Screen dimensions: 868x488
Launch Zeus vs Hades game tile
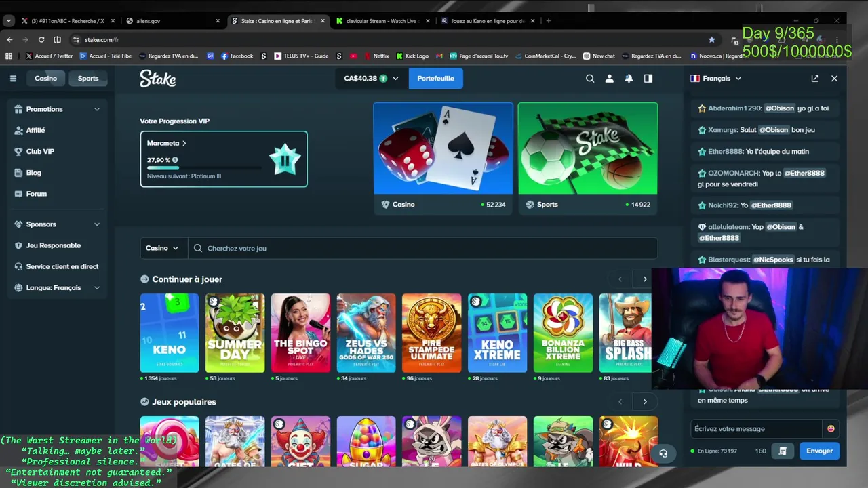366,333
